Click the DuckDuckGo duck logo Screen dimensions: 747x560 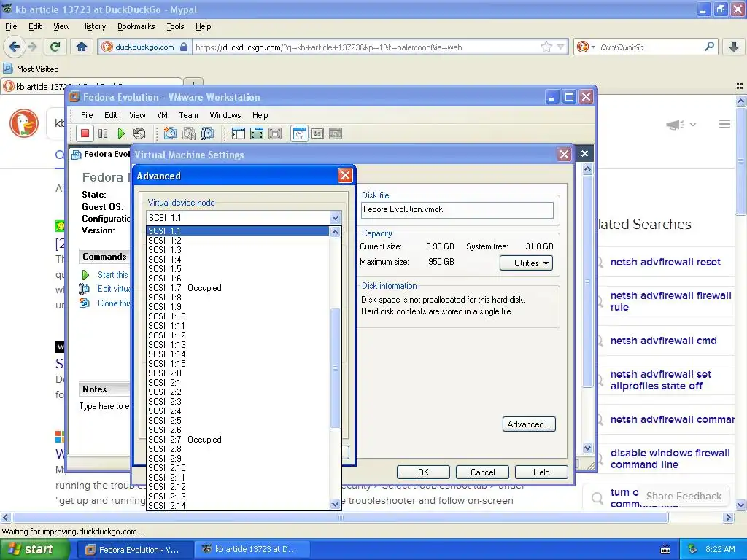(x=24, y=123)
